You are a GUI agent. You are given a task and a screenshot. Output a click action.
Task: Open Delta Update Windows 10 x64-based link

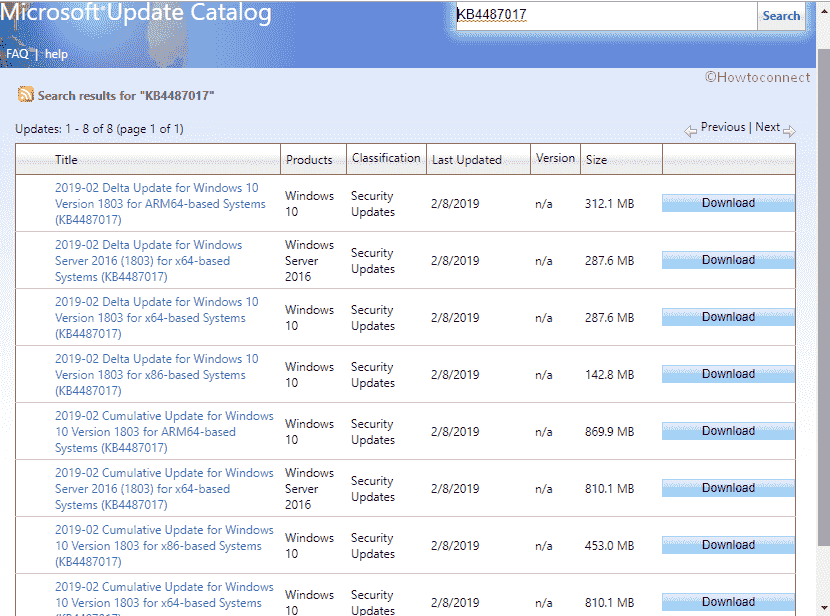pos(156,318)
